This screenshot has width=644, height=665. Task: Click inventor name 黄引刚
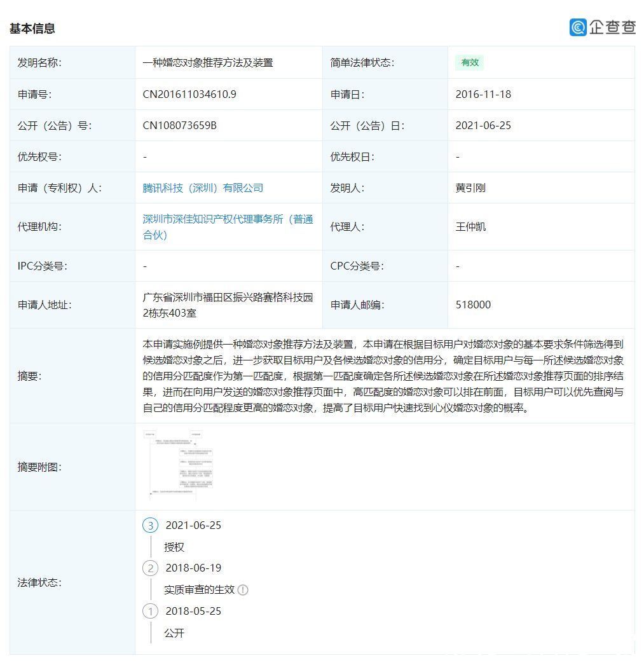(470, 188)
